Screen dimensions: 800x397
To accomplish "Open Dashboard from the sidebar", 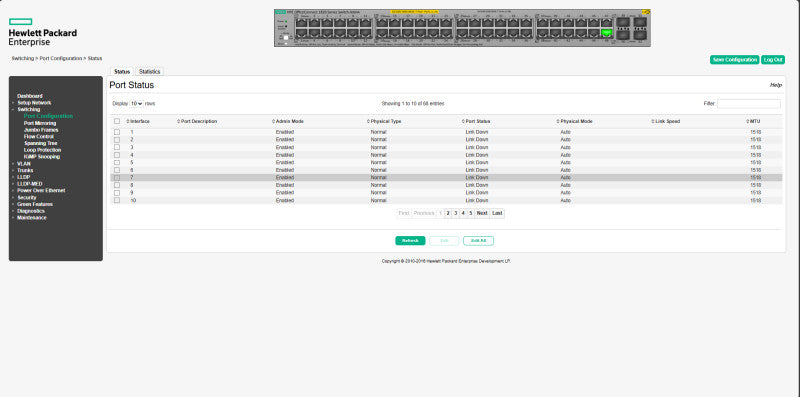I will click(30, 96).
